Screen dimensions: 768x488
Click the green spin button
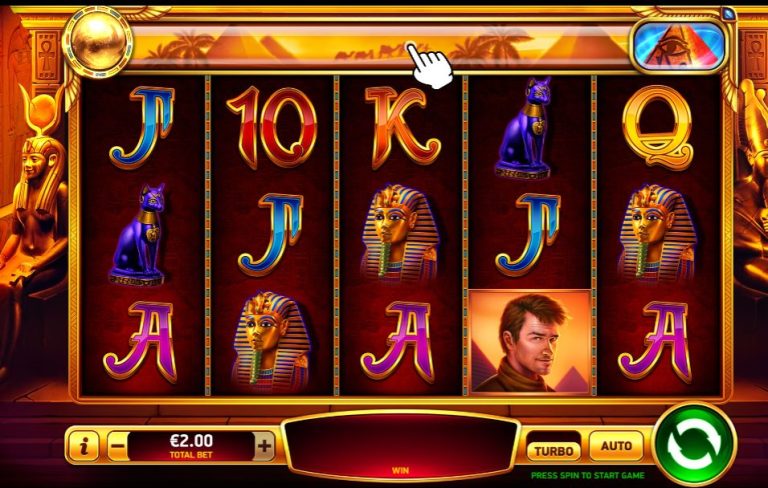pos(695,444)
